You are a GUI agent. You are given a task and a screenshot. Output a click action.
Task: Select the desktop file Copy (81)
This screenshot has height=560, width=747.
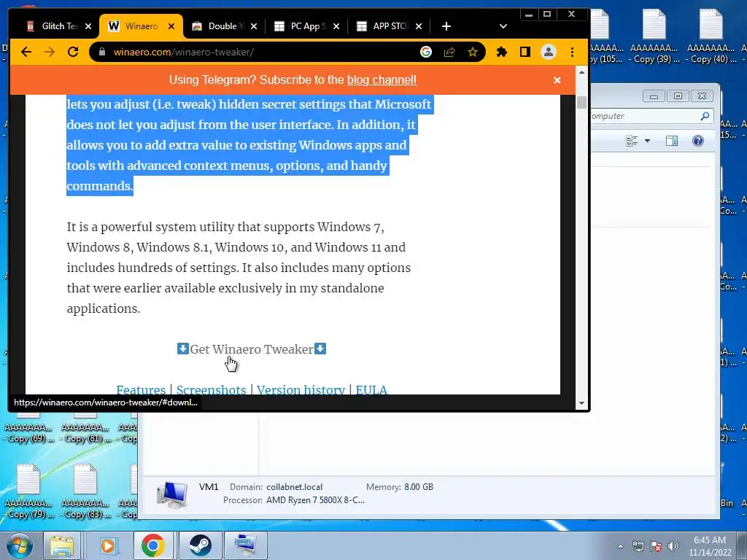[85, 429]
